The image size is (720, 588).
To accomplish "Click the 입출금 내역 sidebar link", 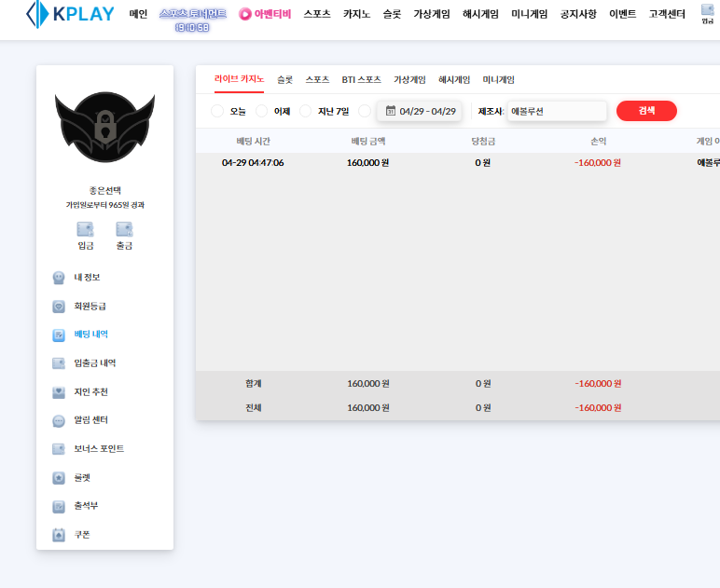I will pos(95,363).
